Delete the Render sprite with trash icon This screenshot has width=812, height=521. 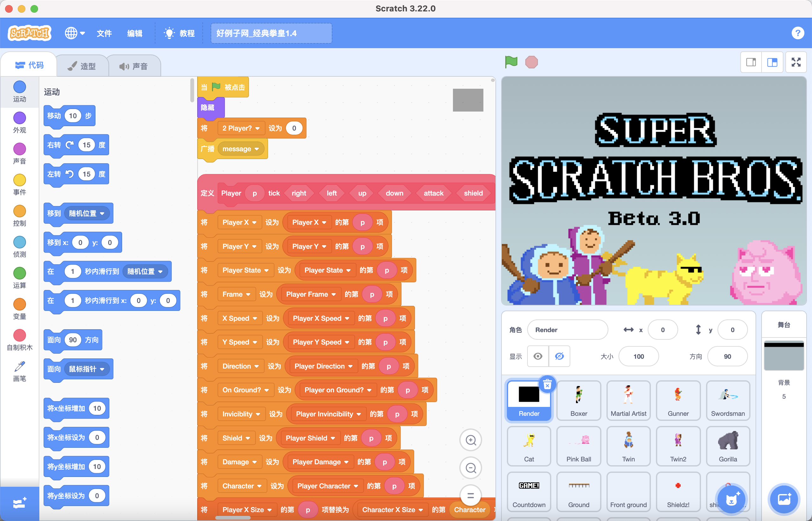tap(547, 384)
